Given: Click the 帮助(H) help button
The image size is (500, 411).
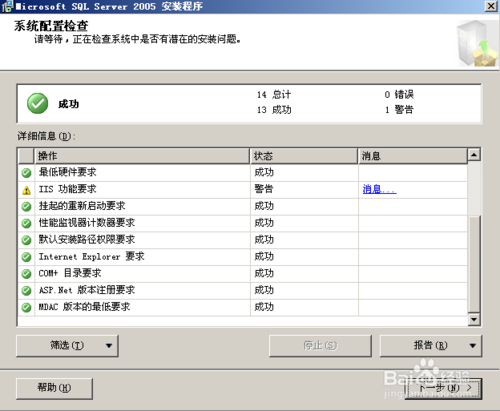Looking at the screenshot, I should (54, 388).
